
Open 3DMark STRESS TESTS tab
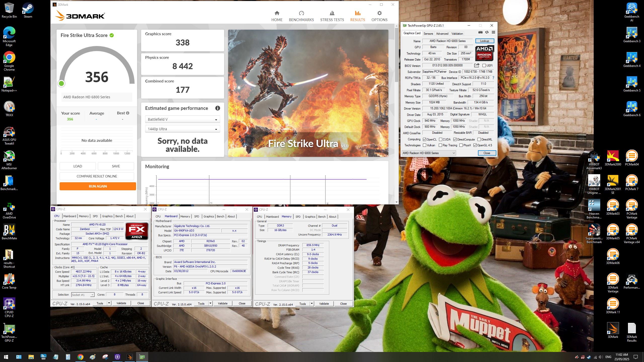point(332,16)
